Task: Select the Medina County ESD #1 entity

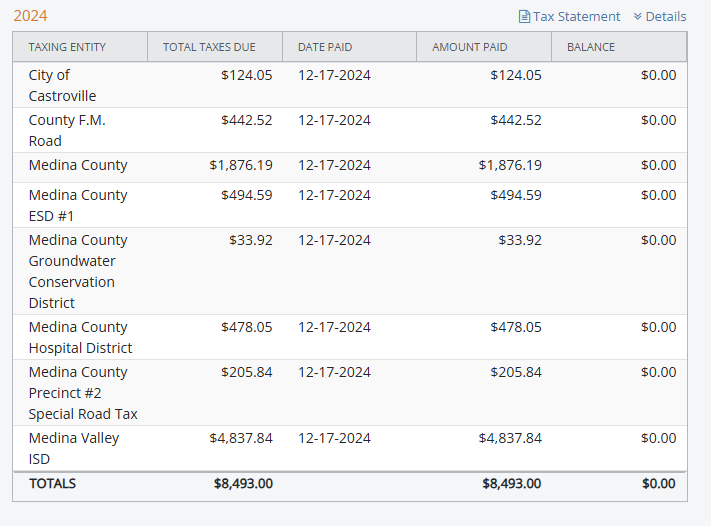Action: (x=77, y=205)
